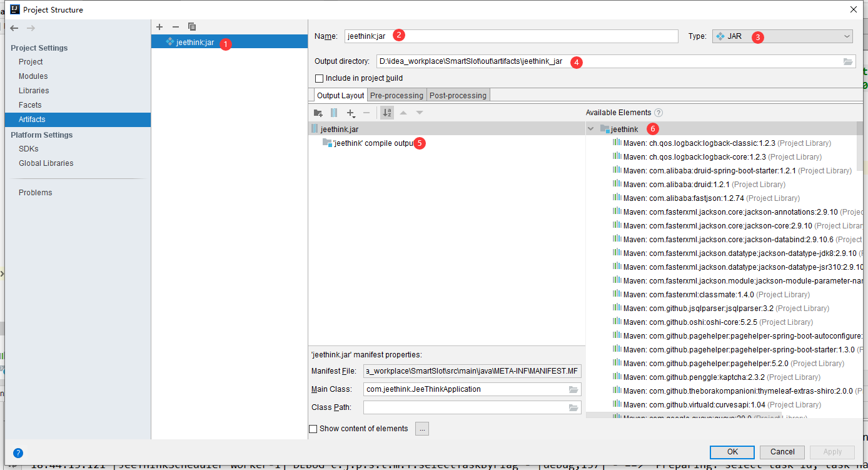The image size is (868, 470).
Task: Enable Show content of elements
Action: (313, 429)
